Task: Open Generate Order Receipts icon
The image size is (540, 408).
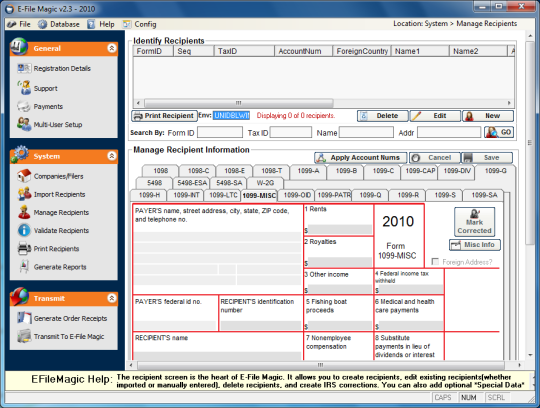Action: [24, 318]
